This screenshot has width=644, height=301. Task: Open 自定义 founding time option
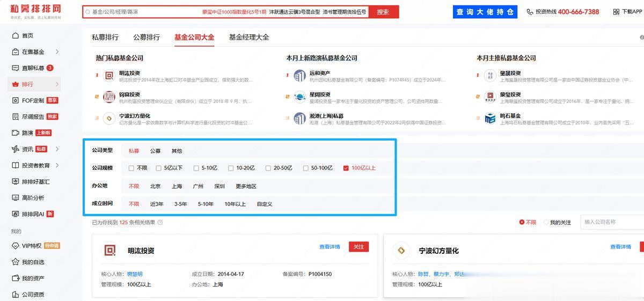click(265, 204)
